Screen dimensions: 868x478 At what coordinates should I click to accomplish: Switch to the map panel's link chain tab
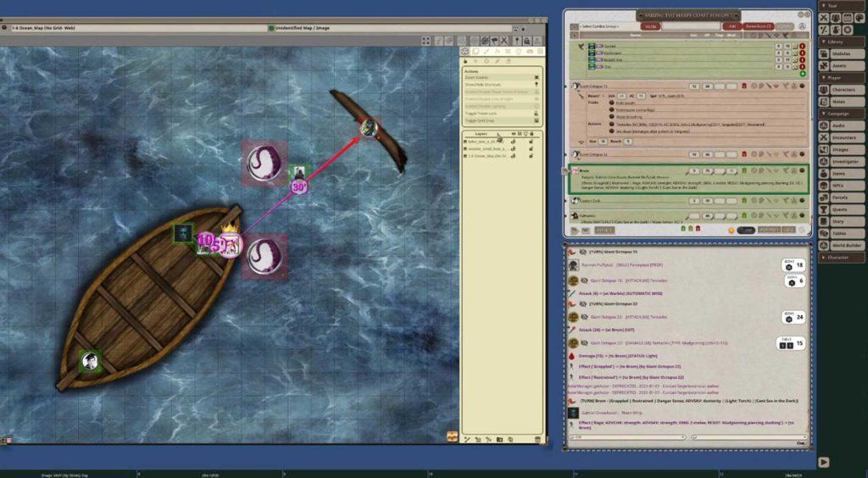click(x=529, y=52)
